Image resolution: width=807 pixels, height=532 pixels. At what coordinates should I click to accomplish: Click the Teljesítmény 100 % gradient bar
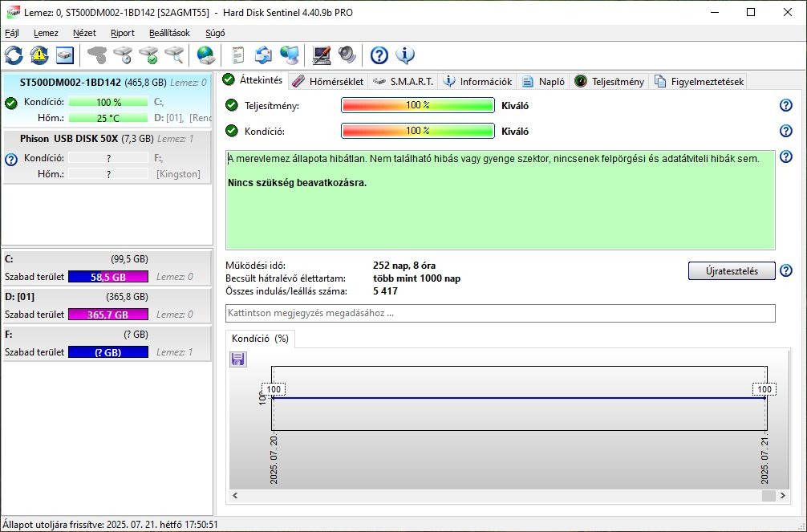(417, 105)
